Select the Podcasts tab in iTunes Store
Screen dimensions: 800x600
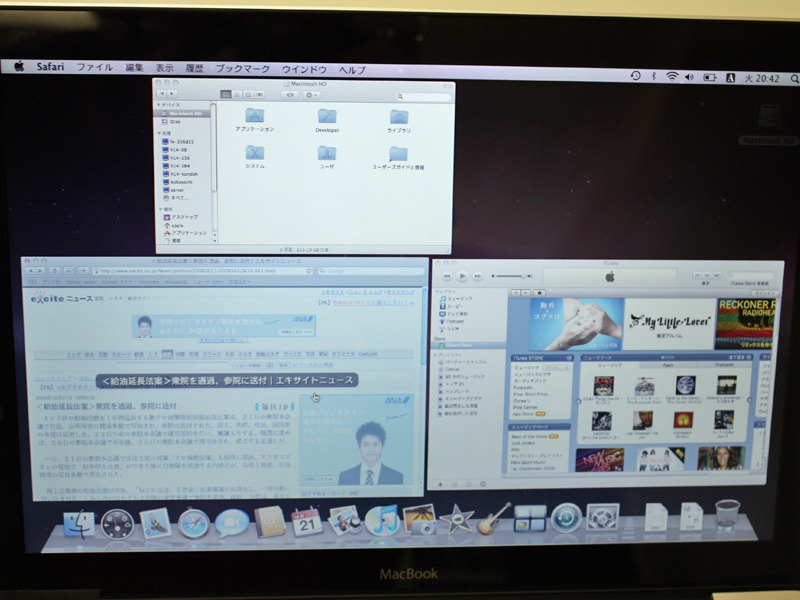coord(724,365)
